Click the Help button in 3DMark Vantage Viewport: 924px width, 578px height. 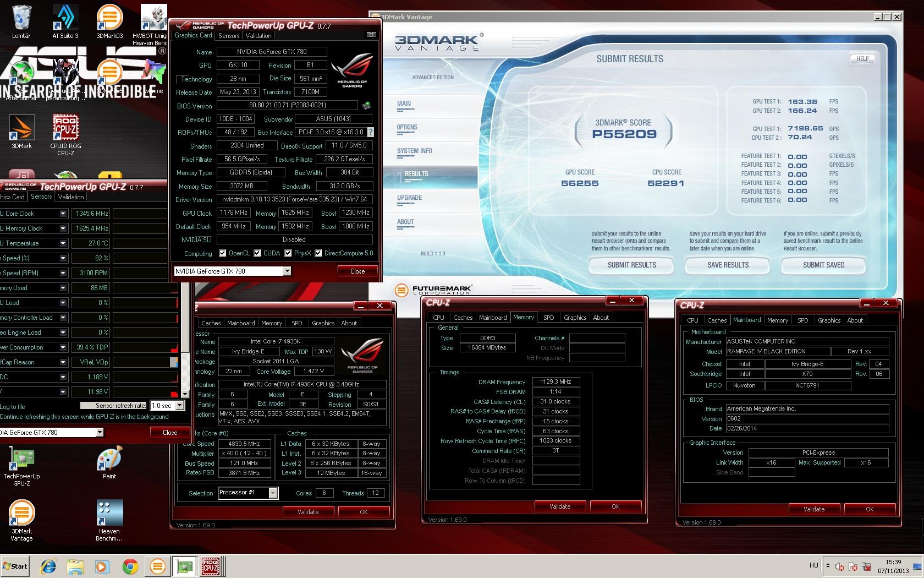click(862, 58)
